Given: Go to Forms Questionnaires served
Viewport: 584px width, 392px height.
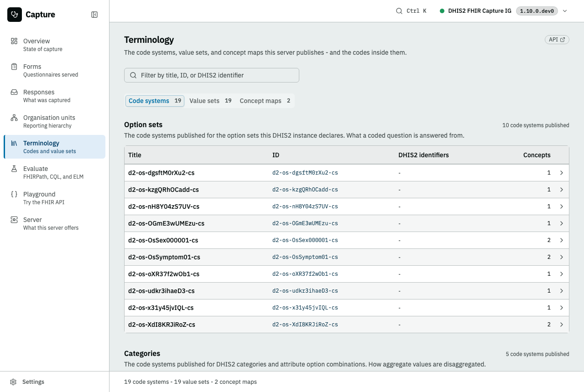Looking at the screenshot, I should pyautogui.click(x=54, y=70).
